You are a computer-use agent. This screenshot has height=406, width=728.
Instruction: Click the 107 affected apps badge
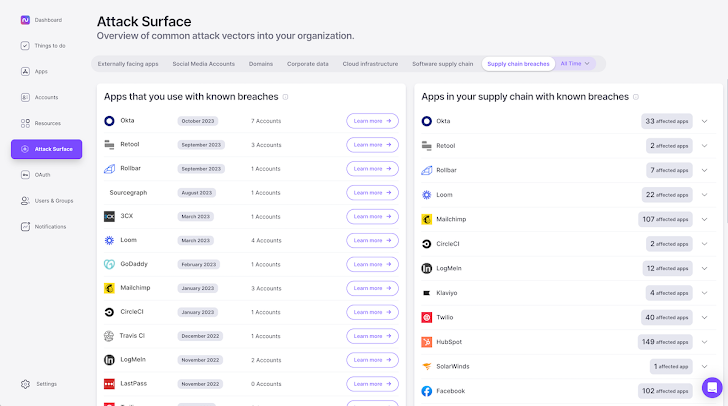[665, 219]
